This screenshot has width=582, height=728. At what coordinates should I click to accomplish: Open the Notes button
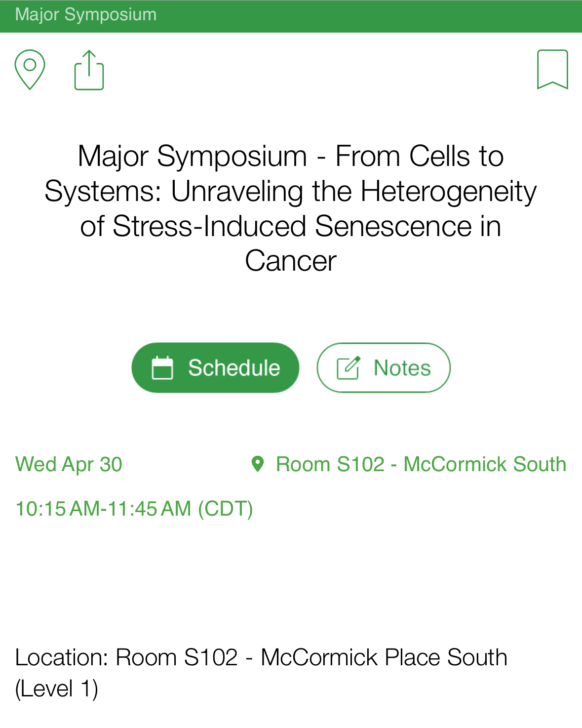383,368
